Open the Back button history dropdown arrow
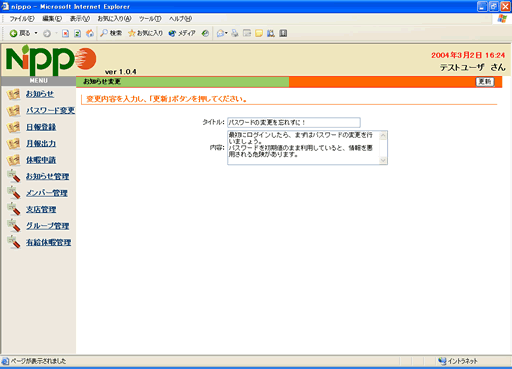The width and height of the screenshot is (512, 369). (x=36, y=33)
